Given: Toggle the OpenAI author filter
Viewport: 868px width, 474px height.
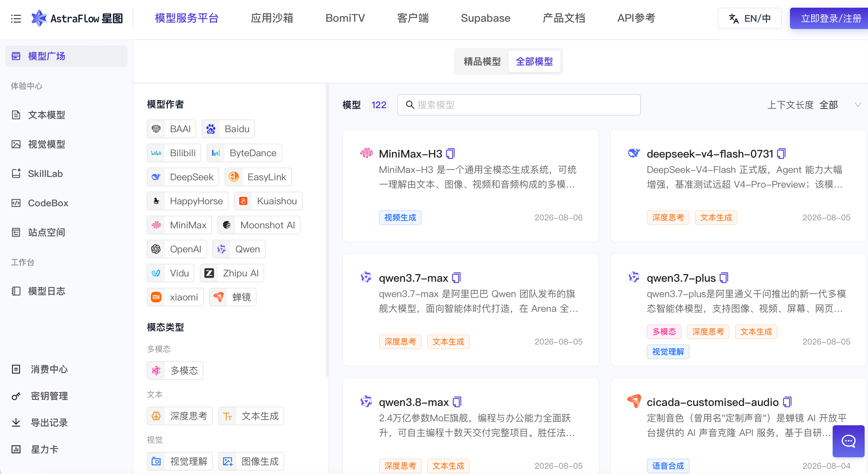Looking at the screenshot, I should (x=176, y=249).
